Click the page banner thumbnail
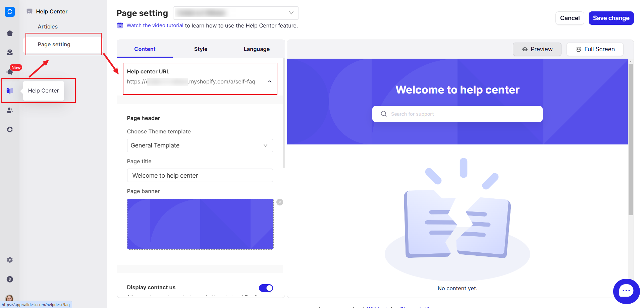The height and width of the screenshot is (308, 644). (200, 224)
